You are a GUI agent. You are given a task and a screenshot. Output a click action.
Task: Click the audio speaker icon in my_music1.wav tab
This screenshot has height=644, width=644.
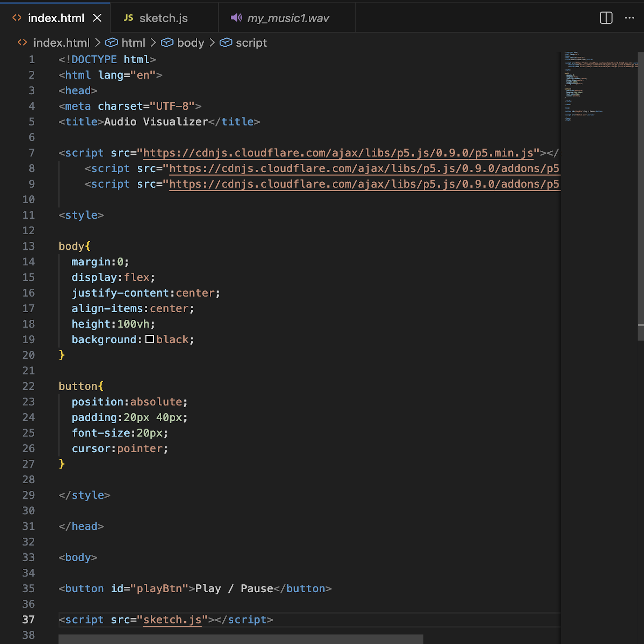236,18
